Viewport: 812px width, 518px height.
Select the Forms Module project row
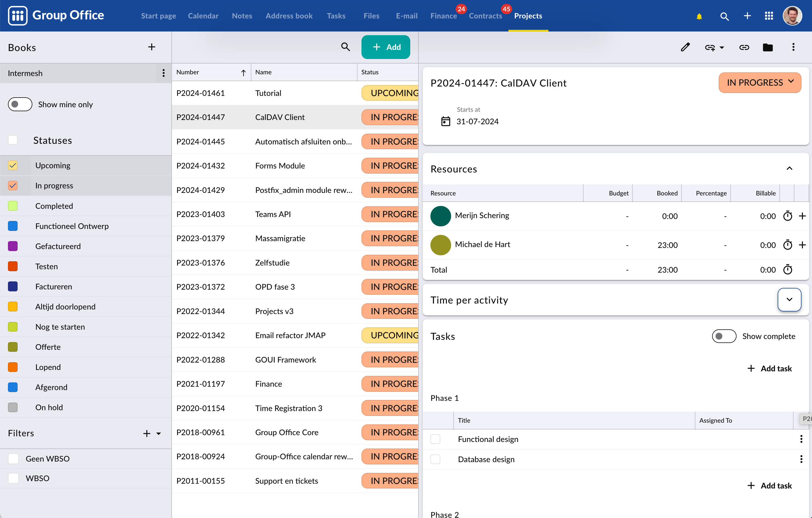tap(280, 166)
